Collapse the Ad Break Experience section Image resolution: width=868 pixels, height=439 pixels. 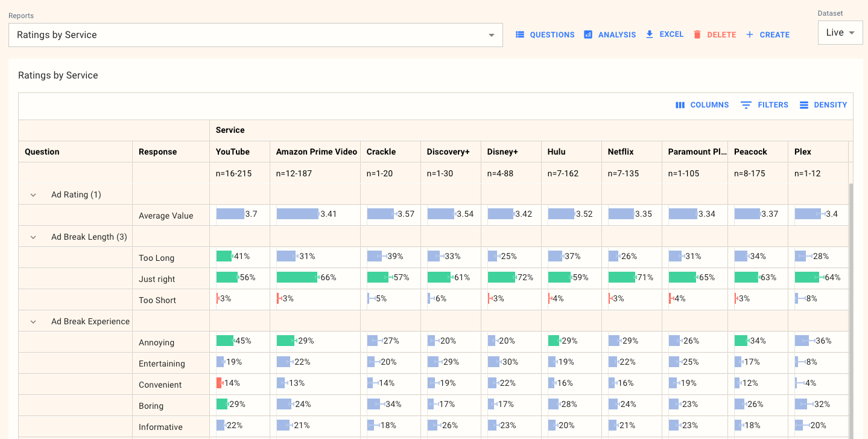tap(33, 321)
